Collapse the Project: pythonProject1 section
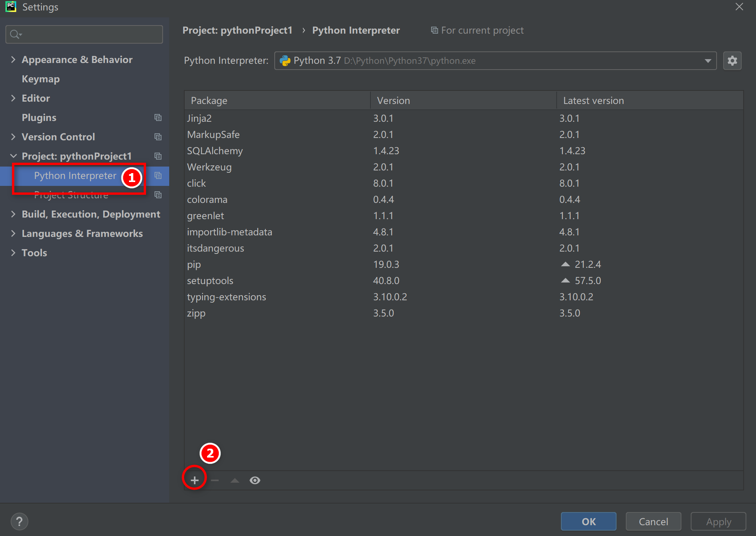The image size is (756, 536). pos(13,156)
